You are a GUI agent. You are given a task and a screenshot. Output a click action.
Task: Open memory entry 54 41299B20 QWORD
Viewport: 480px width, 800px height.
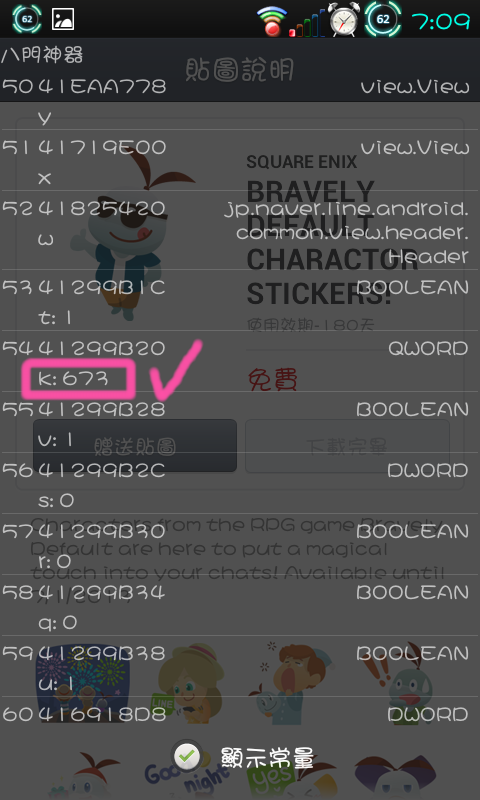240,361
